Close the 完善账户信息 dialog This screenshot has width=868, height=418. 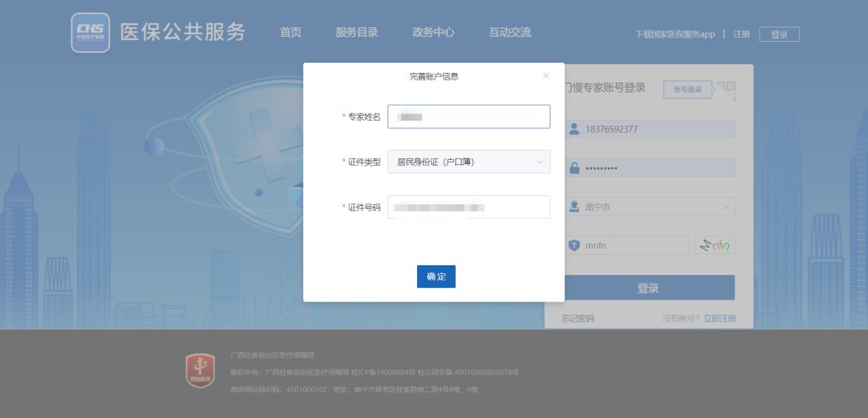tap(547, 76)
